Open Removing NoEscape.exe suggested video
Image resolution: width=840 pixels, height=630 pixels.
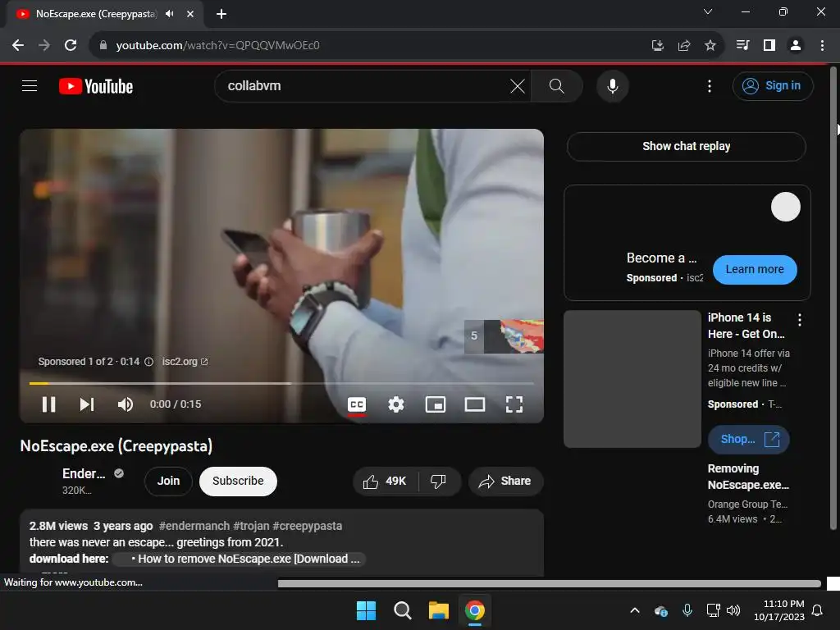pyautogui.click(x=748, y=477)
